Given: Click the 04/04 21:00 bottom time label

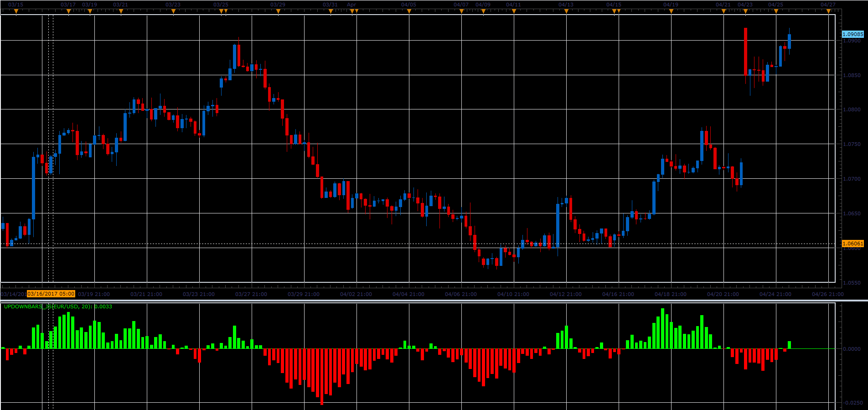Looking at the screenshot, I should click(x=408, y=294).
